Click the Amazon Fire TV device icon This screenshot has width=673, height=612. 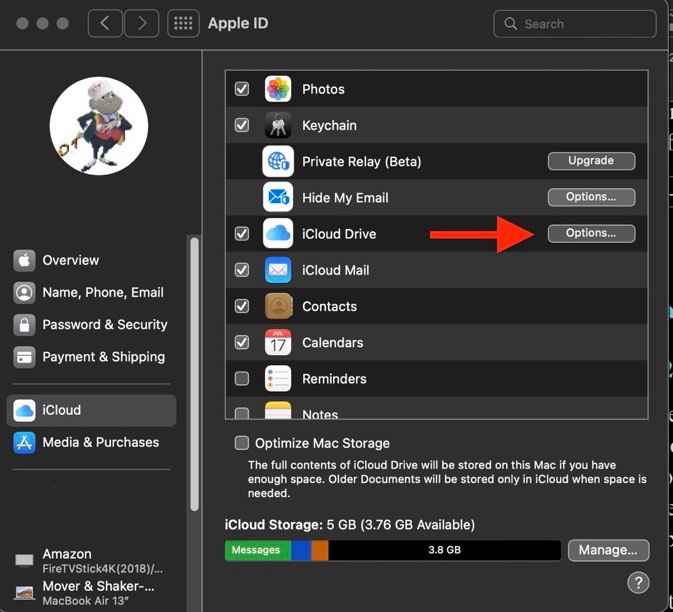[24, 560]
